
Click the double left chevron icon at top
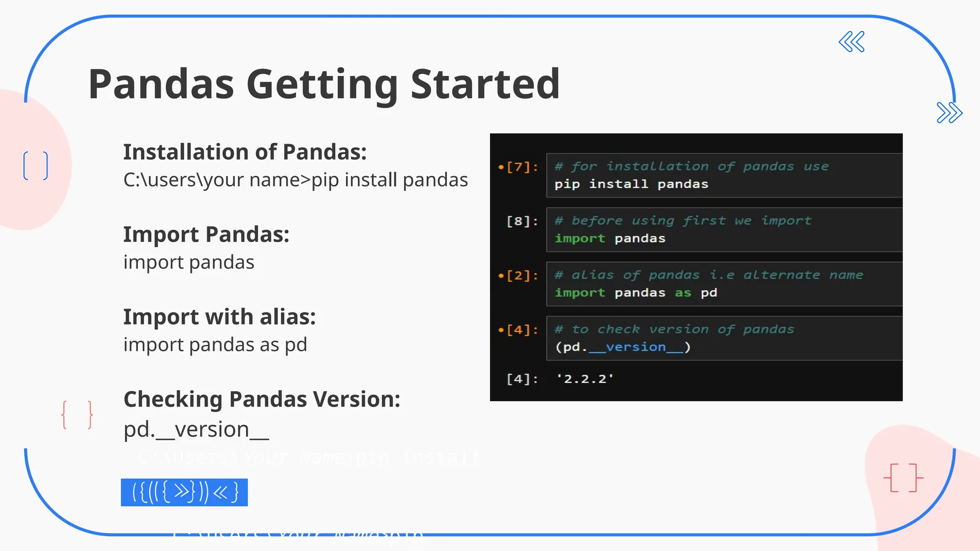(852, 42)
